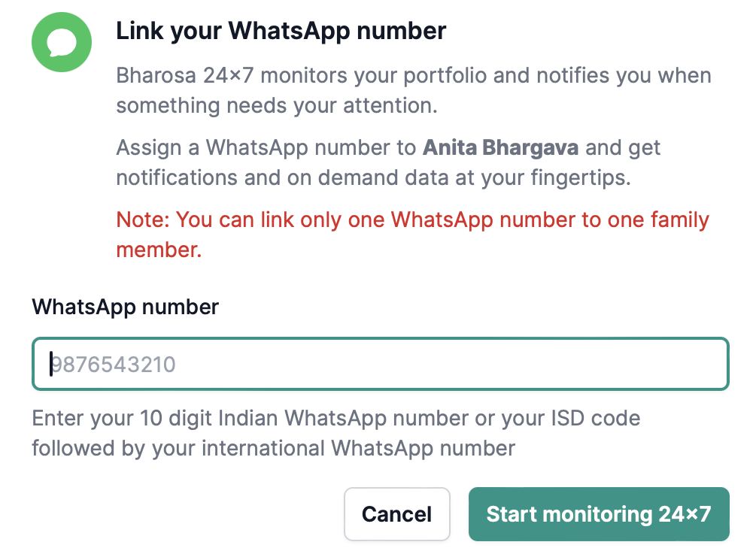Screen dimensions: 756x554
Task: Click the 9876543210 placeholder text
Action: pos(114,365)
